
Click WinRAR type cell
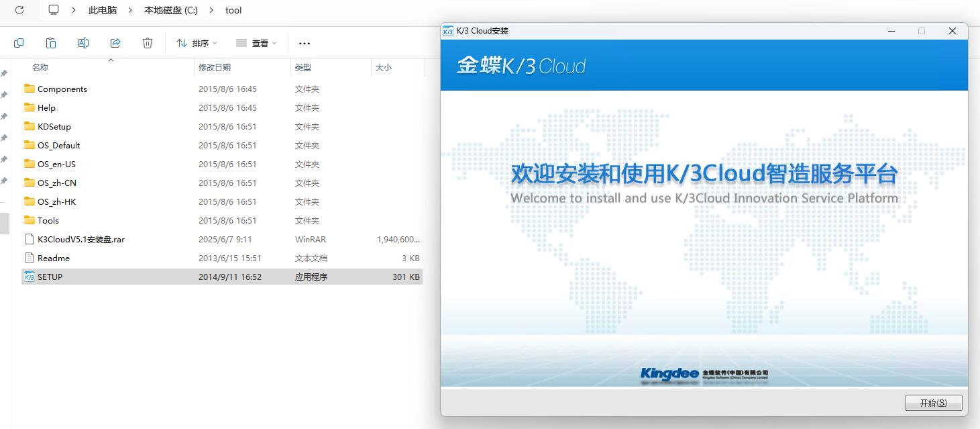pos(310,239)
